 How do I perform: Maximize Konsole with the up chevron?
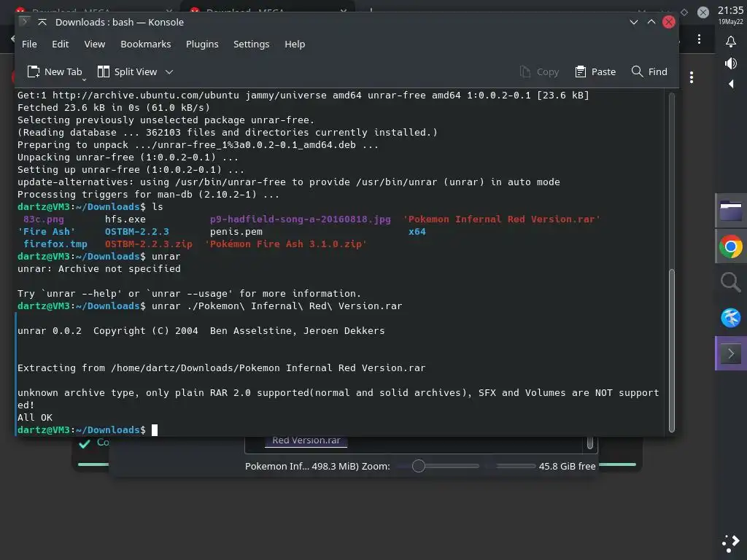click(651, 22)
